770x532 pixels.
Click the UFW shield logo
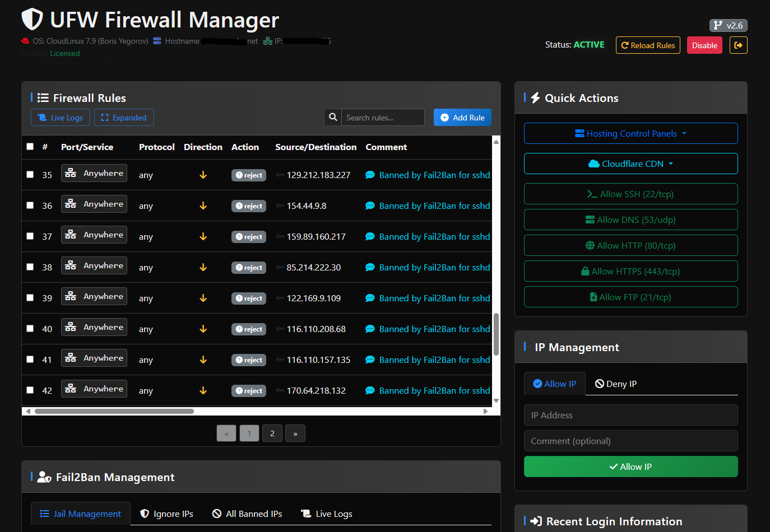33,20
